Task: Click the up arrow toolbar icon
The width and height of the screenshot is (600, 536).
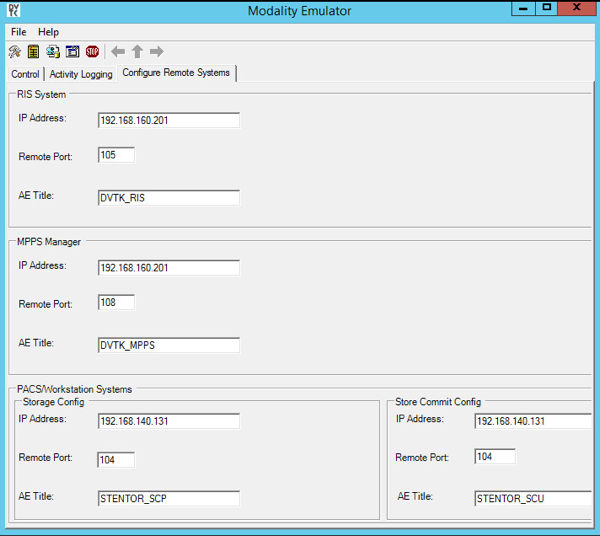Action: click(x=137, y=52)
